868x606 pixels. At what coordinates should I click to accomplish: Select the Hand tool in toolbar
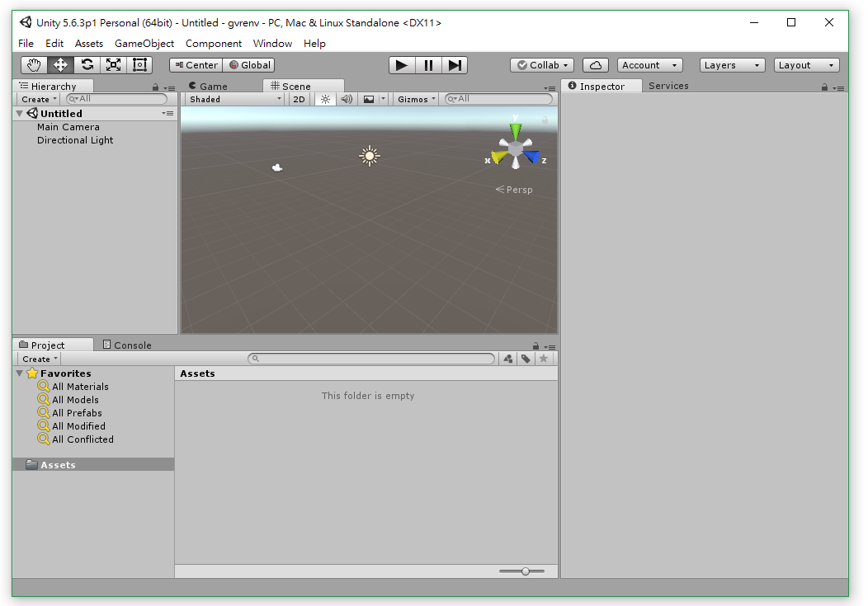pos(34,65)
